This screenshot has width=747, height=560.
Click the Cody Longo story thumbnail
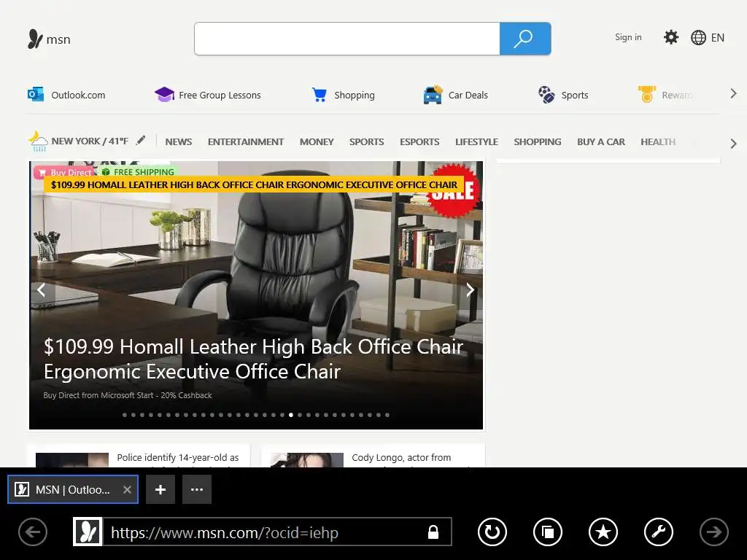click(x=307, y=459)
